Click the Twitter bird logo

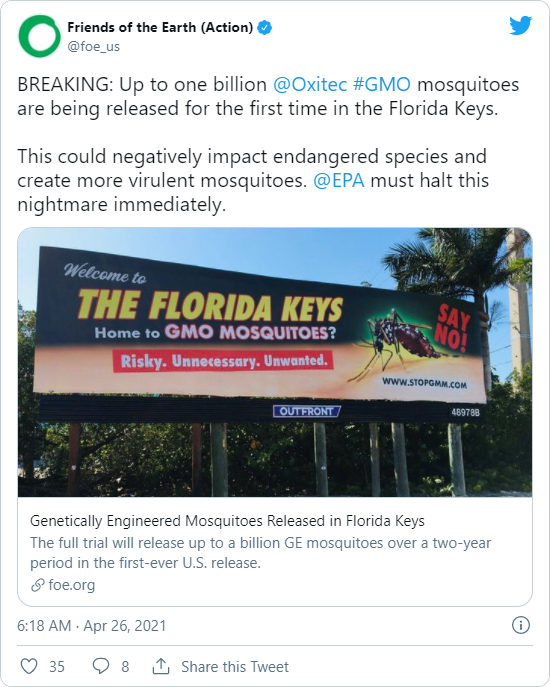[520, 26]
